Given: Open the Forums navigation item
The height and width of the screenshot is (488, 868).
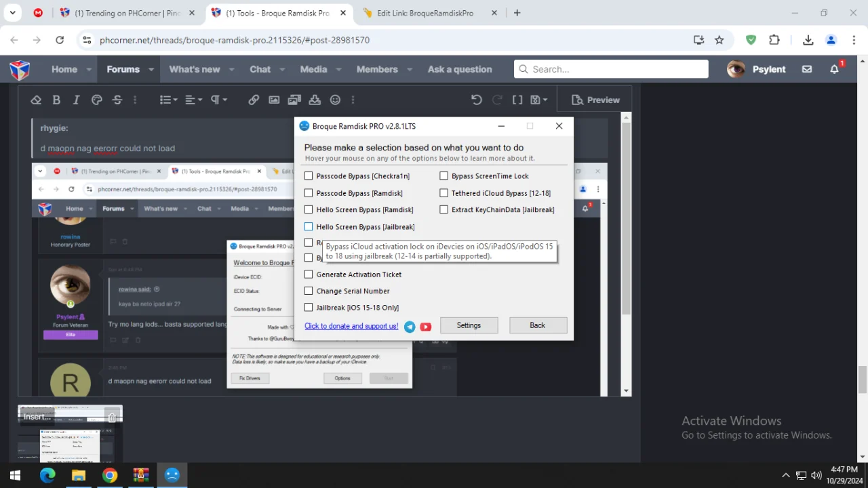Looking at the screenshot, I should (x=123, y=69).
